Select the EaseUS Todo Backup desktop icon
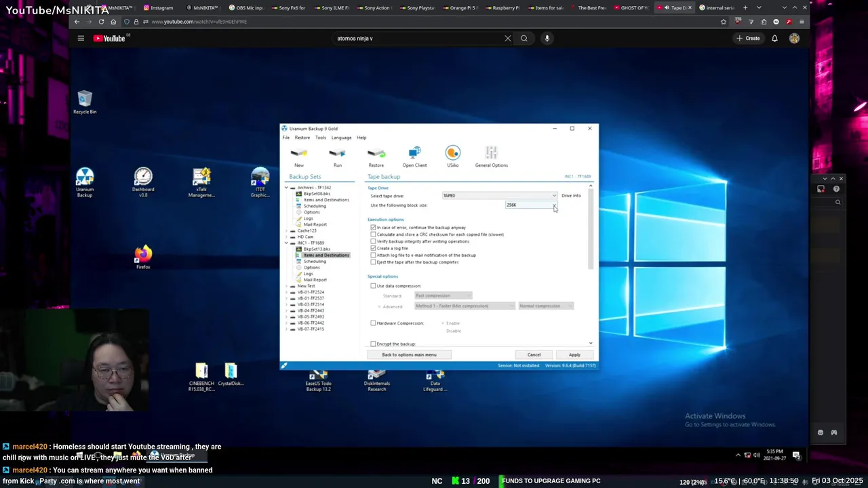 [x=318, y=380]
